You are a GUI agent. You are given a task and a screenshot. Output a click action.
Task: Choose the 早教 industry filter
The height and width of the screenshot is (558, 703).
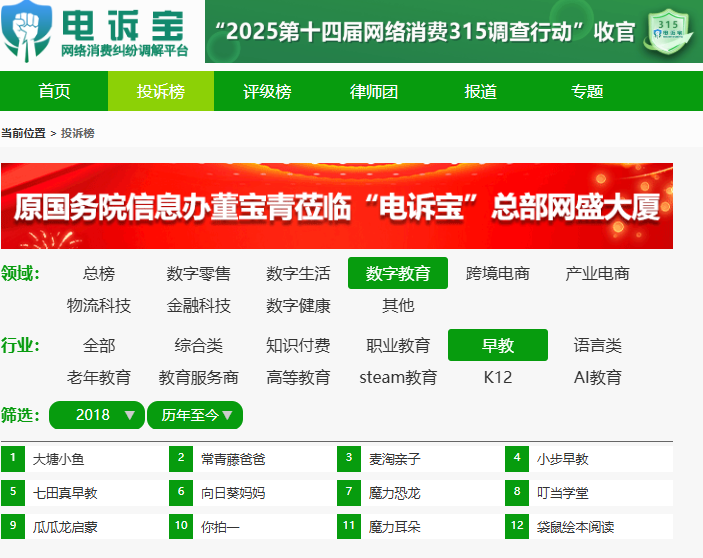(x=498, y=345)
